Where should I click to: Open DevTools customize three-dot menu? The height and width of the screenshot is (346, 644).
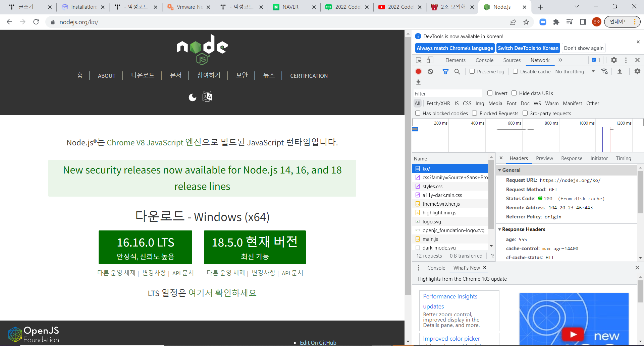(x=626, y=60)
